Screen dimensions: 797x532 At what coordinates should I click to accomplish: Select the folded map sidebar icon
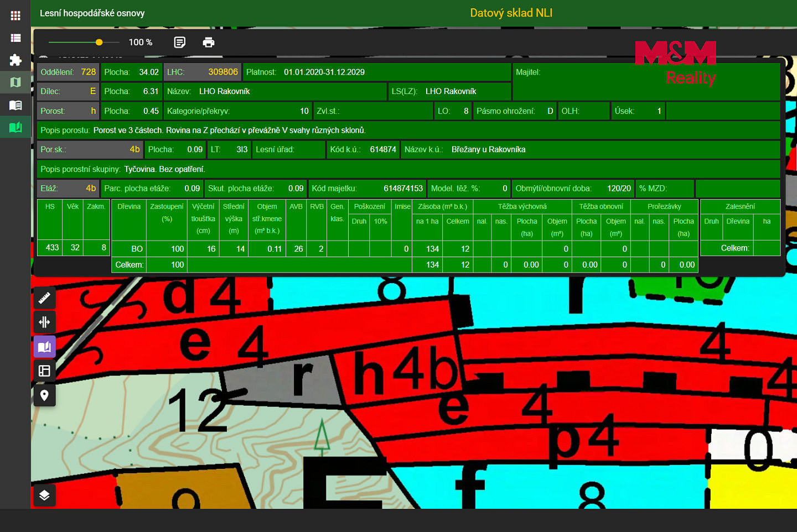click(15, 82)
